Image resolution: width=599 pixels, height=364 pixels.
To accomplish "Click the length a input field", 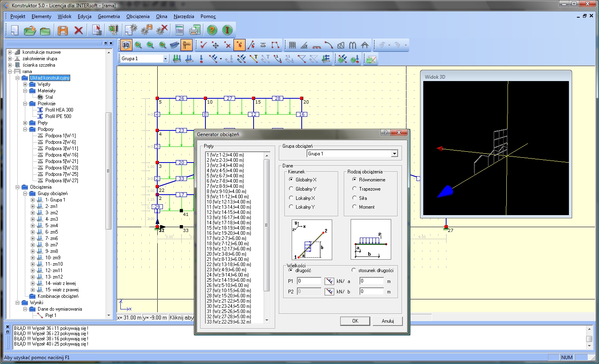I will [372, 281].
